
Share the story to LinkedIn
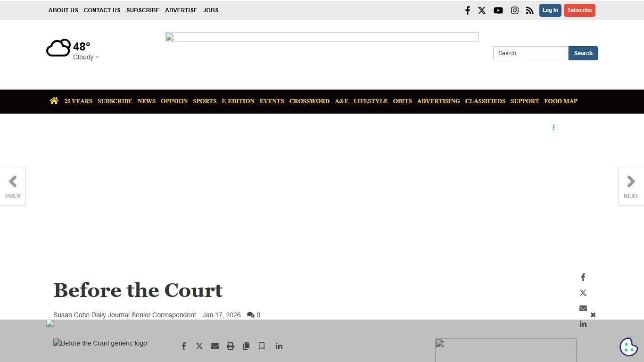point(279,346)
